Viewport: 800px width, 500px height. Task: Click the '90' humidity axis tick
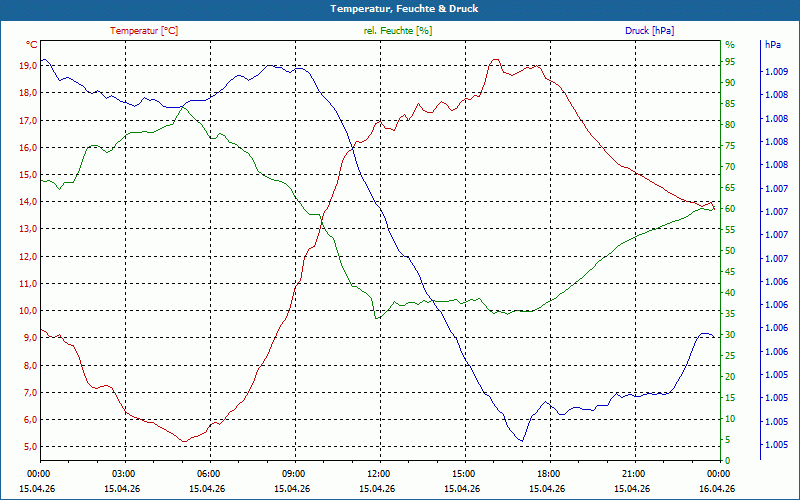point(730,83)
